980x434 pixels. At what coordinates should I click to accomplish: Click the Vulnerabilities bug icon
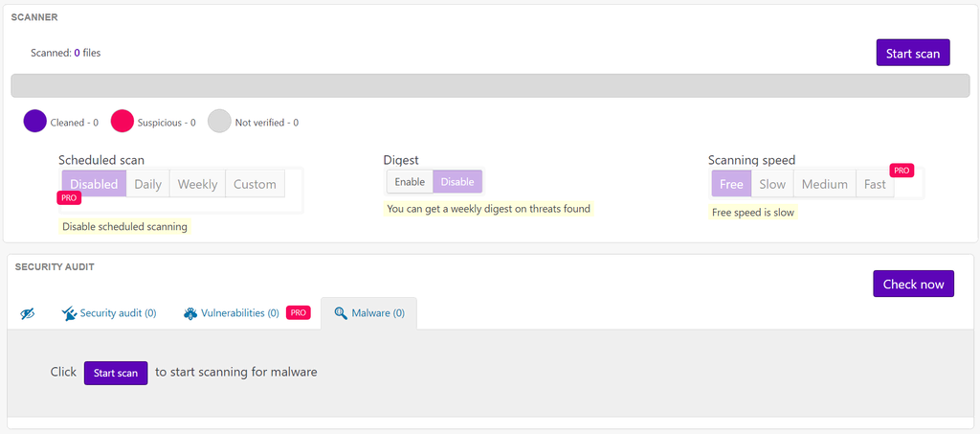tap(190, 313)
